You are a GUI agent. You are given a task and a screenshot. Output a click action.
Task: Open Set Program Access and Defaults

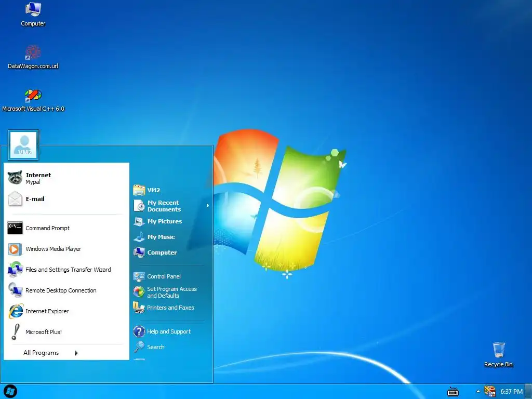(171, 292)
